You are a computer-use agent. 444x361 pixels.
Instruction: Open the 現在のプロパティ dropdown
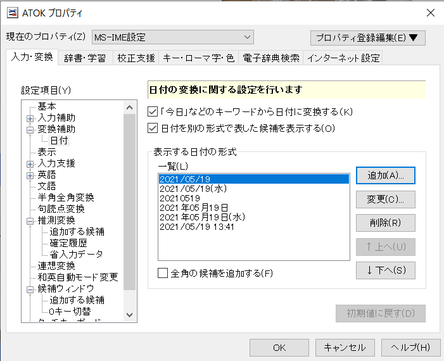tap(173, 37)
